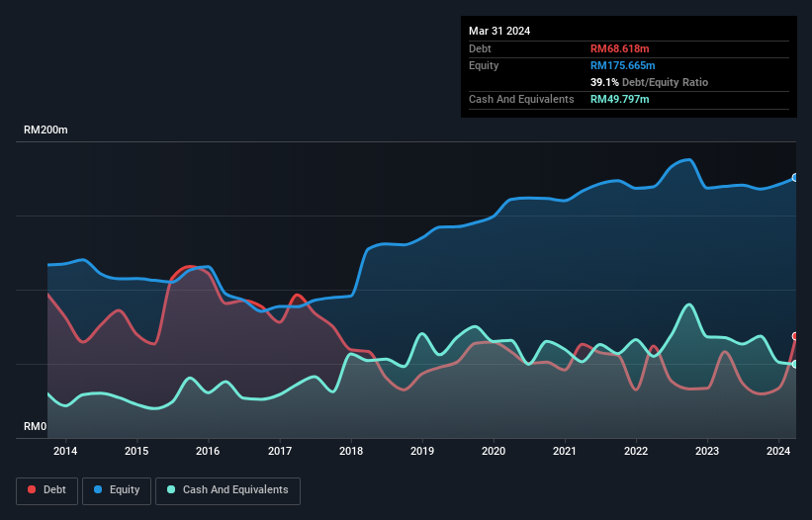This screenshot has height=520, width=812.
Task: Click the Debt row label in tooltip
Action: point(480,48)
